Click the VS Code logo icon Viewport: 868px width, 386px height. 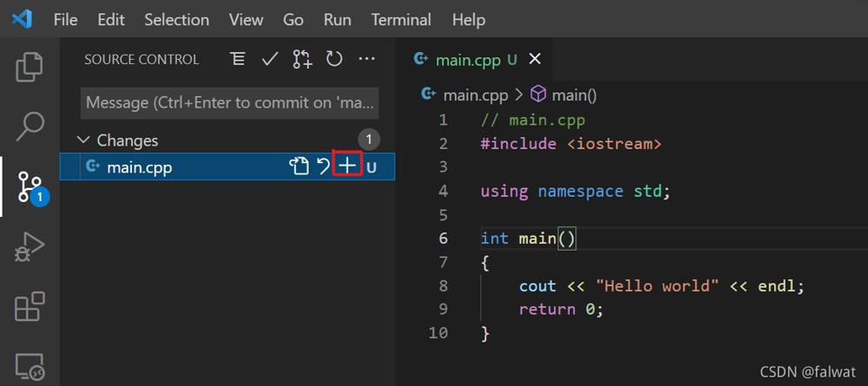point(22,20)
